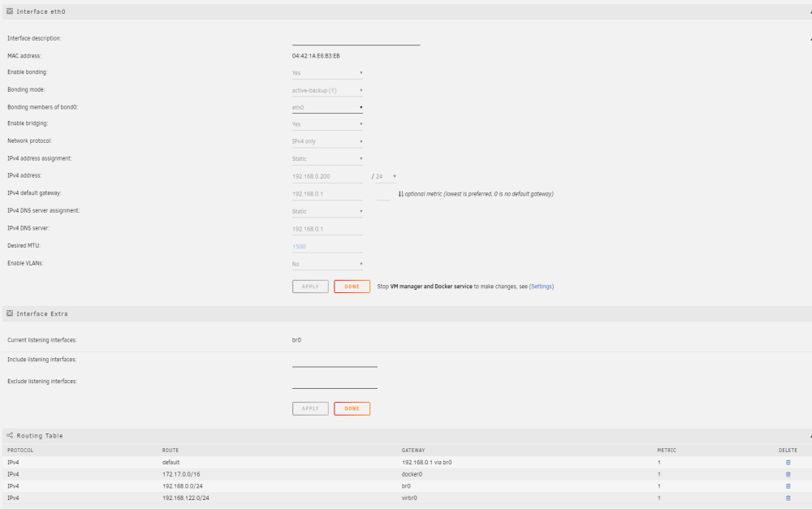Open the Settings link

pyautogui.click(x=542, y=287)
